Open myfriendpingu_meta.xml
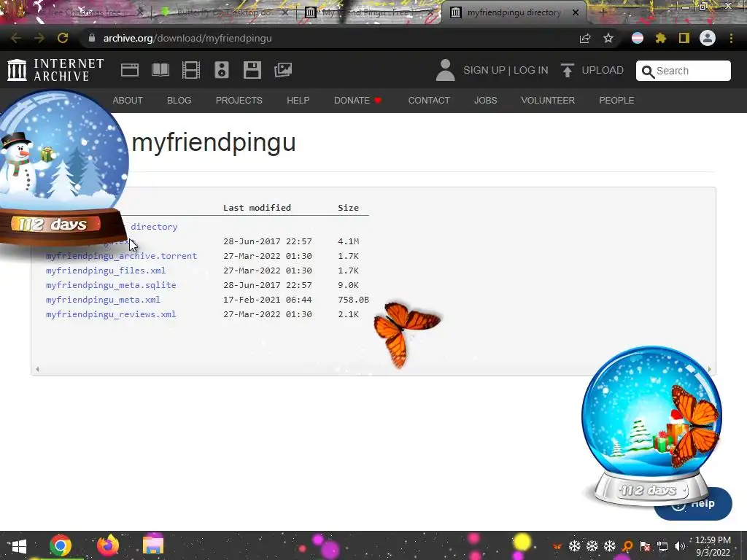 [x=103, y=300]
